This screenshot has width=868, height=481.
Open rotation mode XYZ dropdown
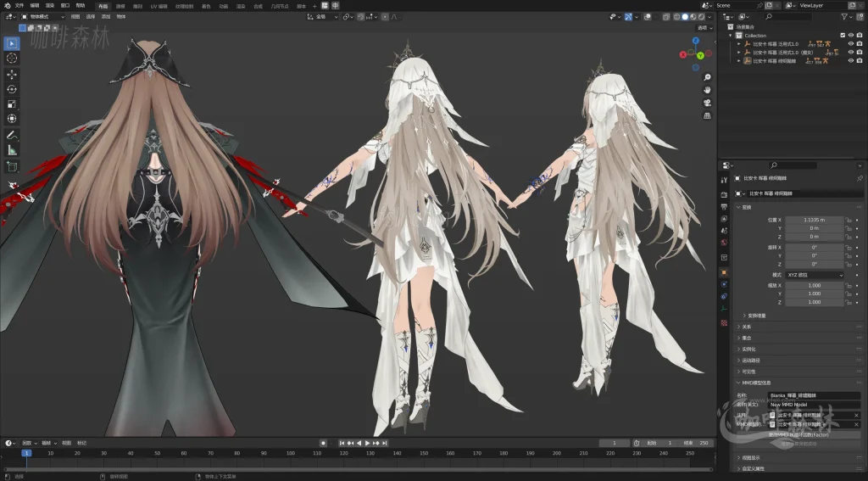click(x=815, y=275)
